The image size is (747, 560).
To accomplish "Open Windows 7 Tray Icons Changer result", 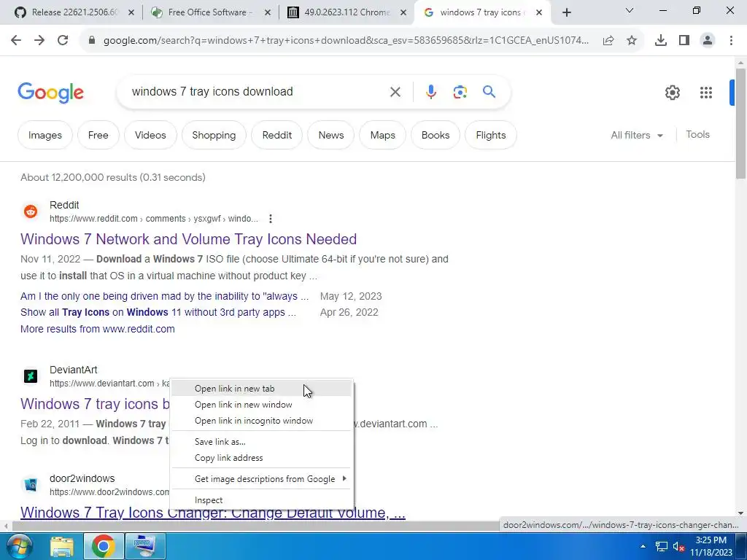I will click(x=213, y=513).
